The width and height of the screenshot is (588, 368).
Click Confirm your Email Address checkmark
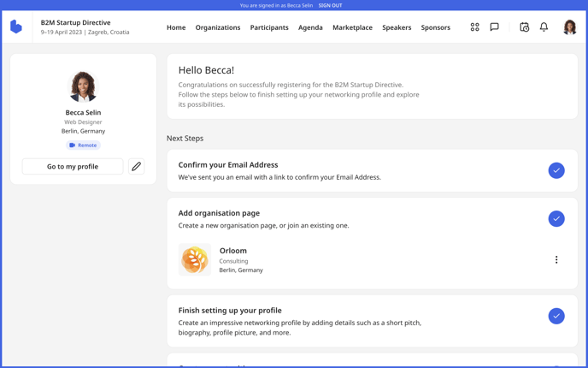(x=556, y=170)
